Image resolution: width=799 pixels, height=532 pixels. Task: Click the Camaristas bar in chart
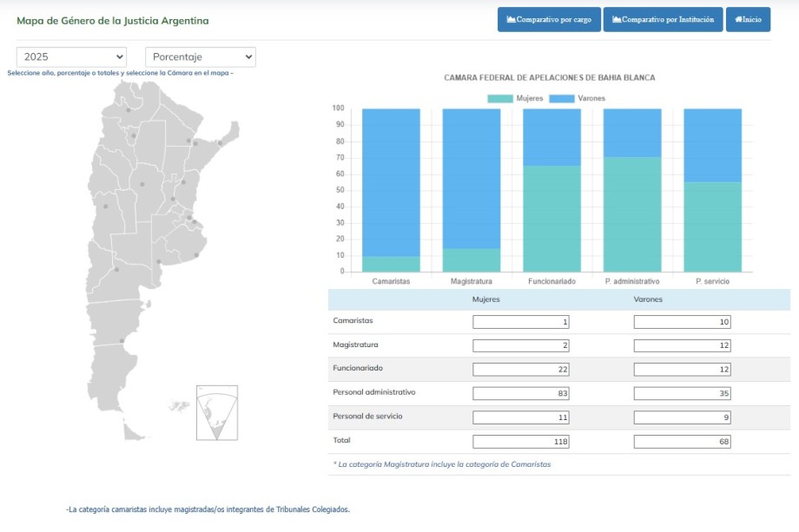coord(391,182)
